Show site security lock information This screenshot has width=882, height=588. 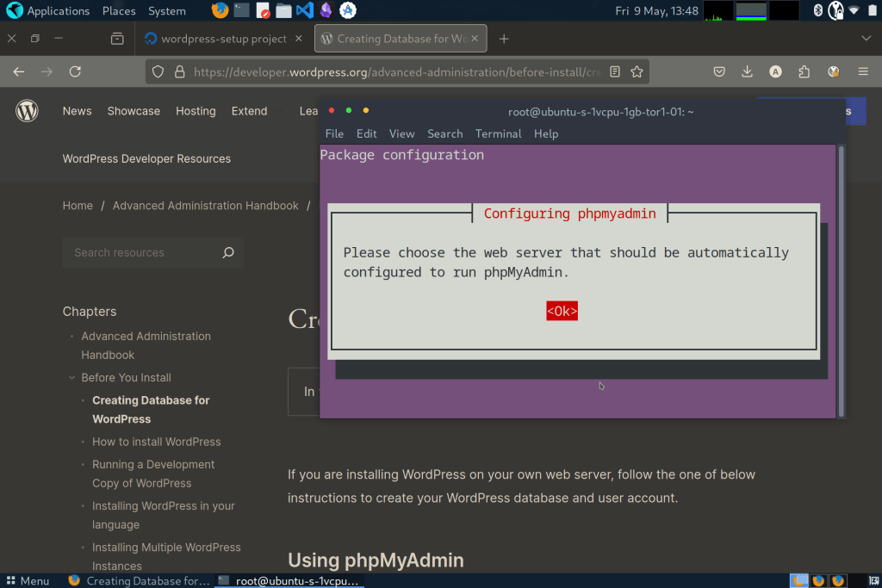[179, 71]
